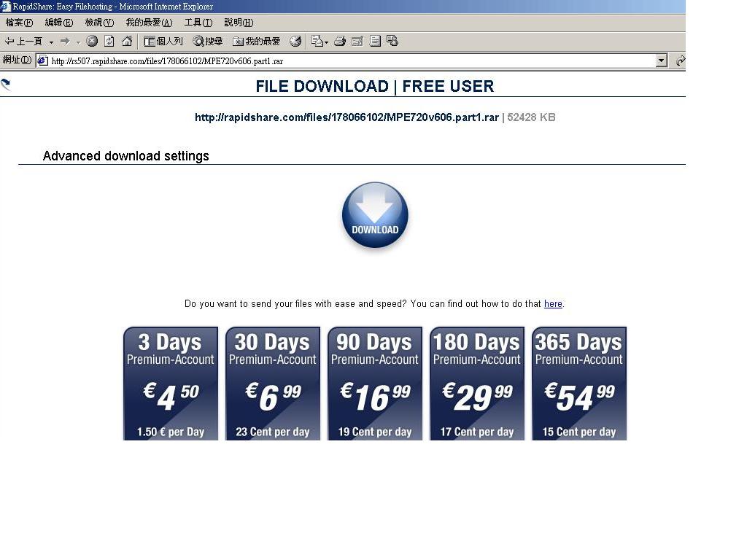Expand the Mail icon dropdown arrow

tap(326, 42)
